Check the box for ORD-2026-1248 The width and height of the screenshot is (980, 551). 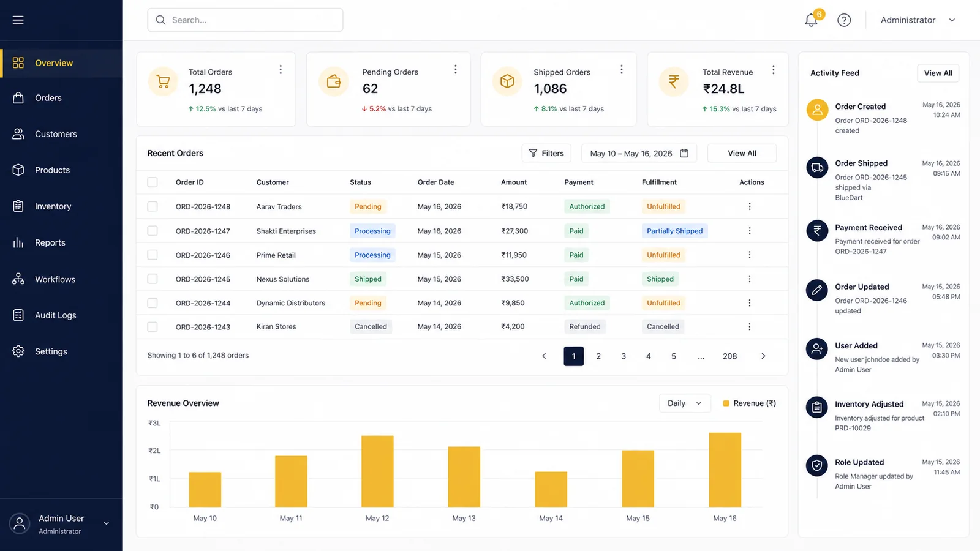(x=153, y=207)
